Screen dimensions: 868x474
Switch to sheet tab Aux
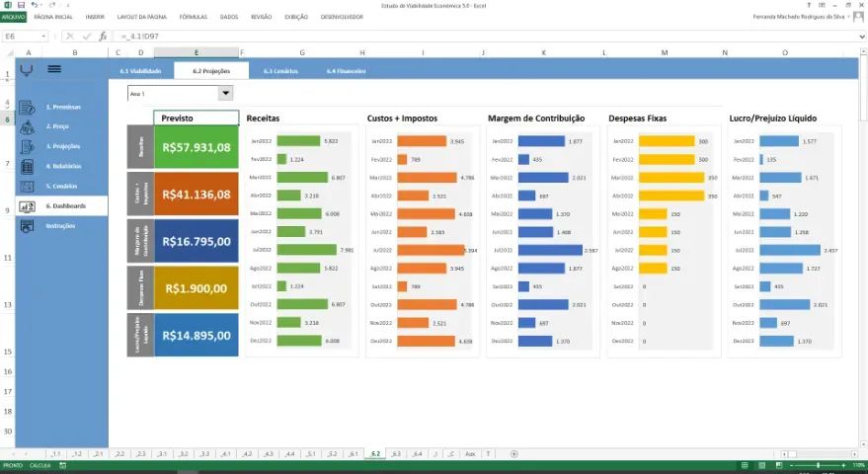point(470,454)
